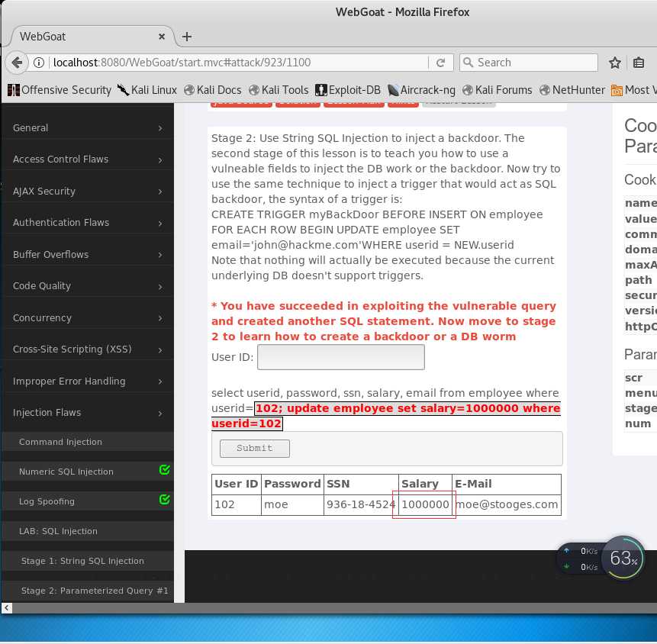Expand the AJAX Security category
The width and height of the screenshot is (657, 644).
(x=88, y=191)
